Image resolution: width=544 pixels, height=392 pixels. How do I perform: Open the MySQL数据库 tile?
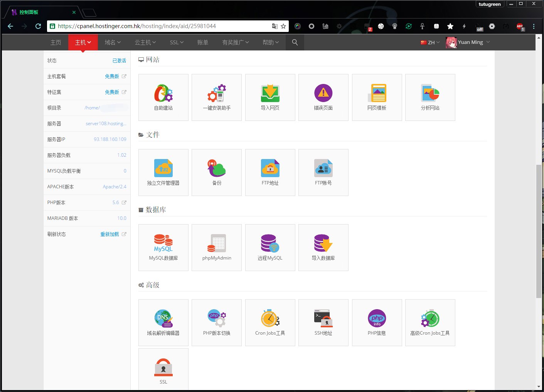click(163, 248)
